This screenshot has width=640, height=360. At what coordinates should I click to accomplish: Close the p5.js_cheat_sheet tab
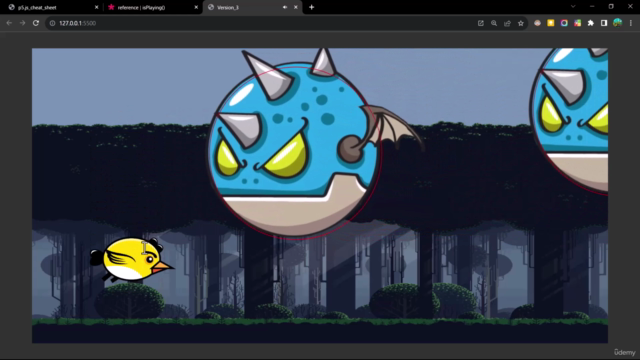coord(96,7)
